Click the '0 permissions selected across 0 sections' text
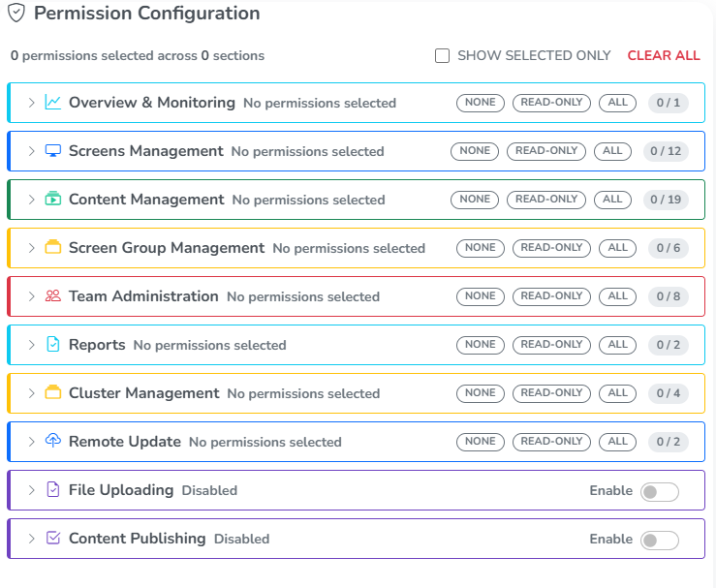This screenshot has height=588, width=716. (138, 55)
